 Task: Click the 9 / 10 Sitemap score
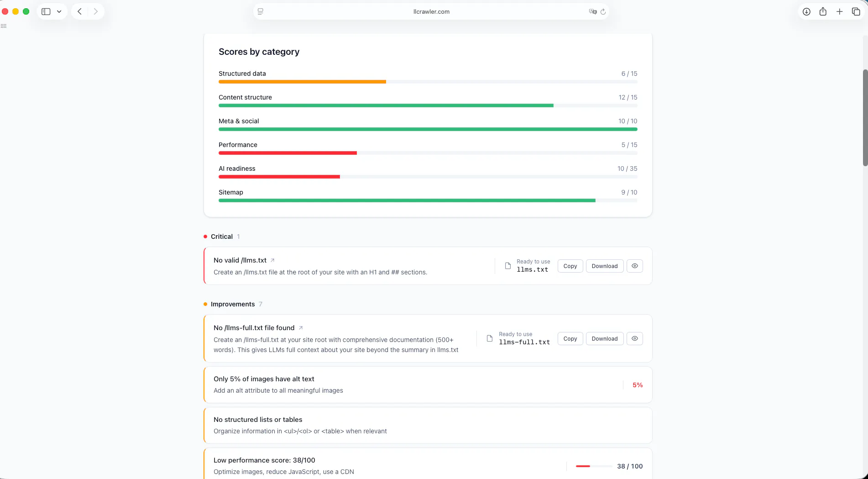(x=629, y=192)
